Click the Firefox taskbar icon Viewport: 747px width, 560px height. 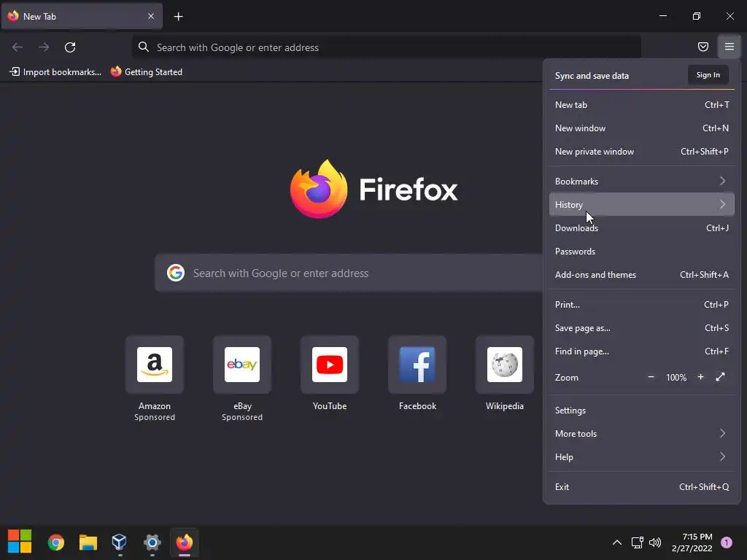(185, 542)
